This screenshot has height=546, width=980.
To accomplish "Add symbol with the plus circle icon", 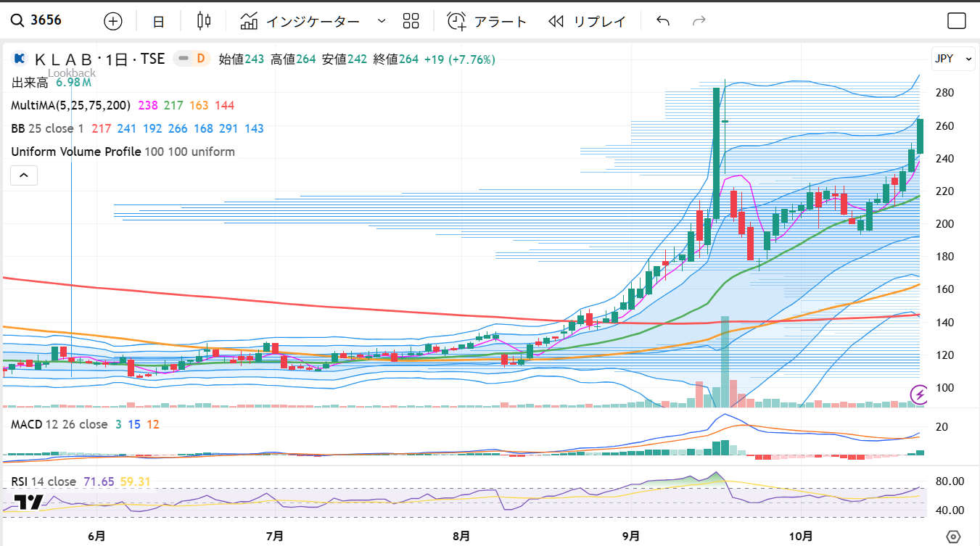I will (x=113, y=21).
